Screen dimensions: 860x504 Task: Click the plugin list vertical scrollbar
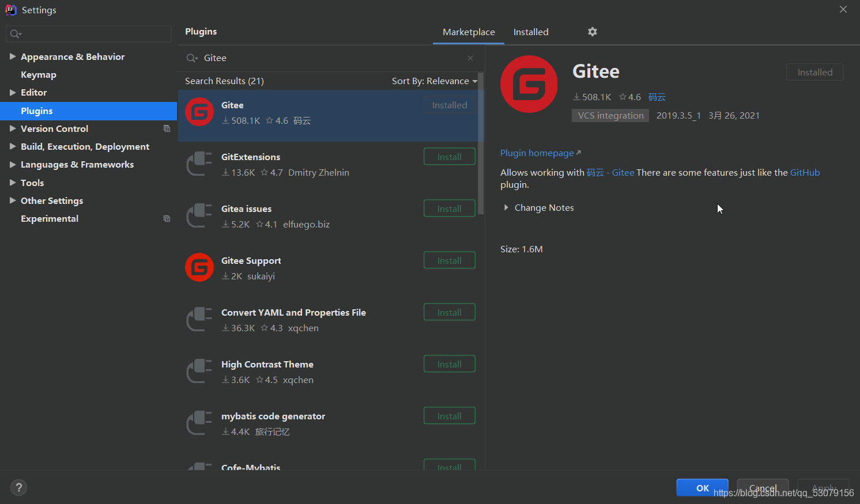pos(481,143)
